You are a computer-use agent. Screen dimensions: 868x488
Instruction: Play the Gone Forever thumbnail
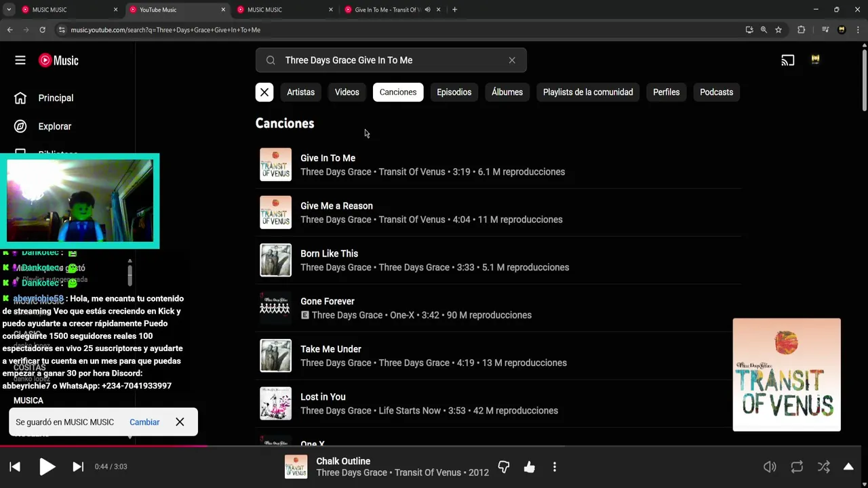[x=275, y=308]
